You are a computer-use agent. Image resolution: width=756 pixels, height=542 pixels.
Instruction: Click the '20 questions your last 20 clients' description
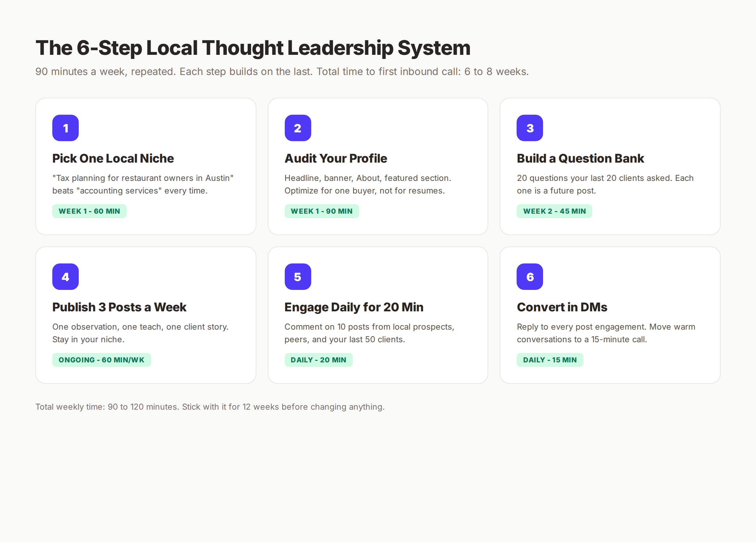[605, 184]
